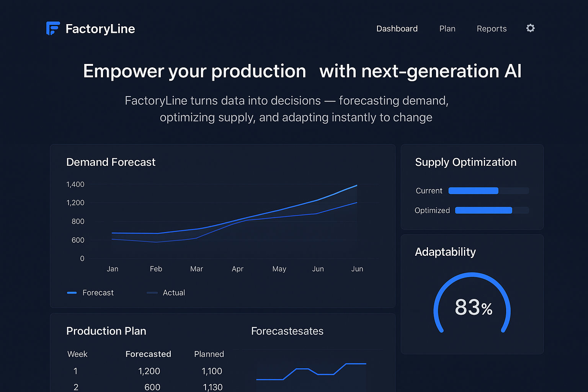
Task: Go to the Dashboard page
Action: tap(397, 28)
